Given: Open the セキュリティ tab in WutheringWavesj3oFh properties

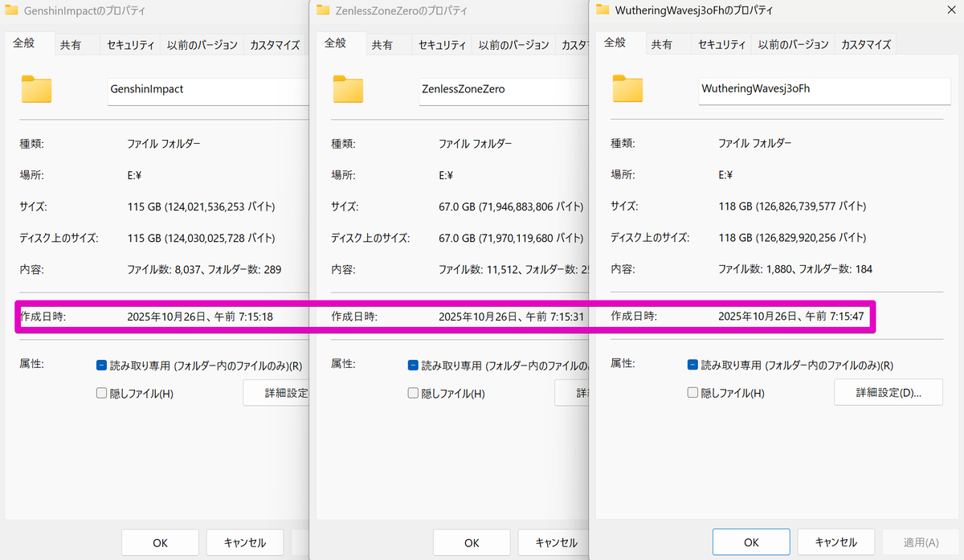Looking at the screenshot, I should click(x=722, y=45).
